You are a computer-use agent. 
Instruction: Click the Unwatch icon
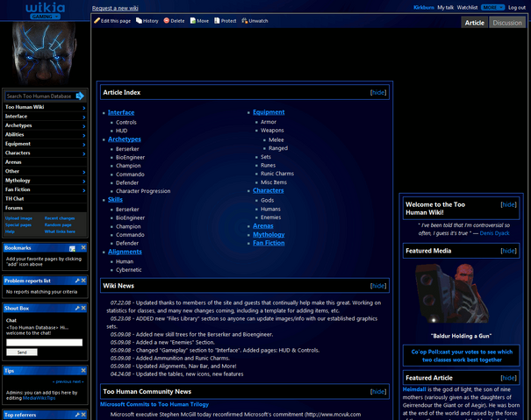(245, 21)
